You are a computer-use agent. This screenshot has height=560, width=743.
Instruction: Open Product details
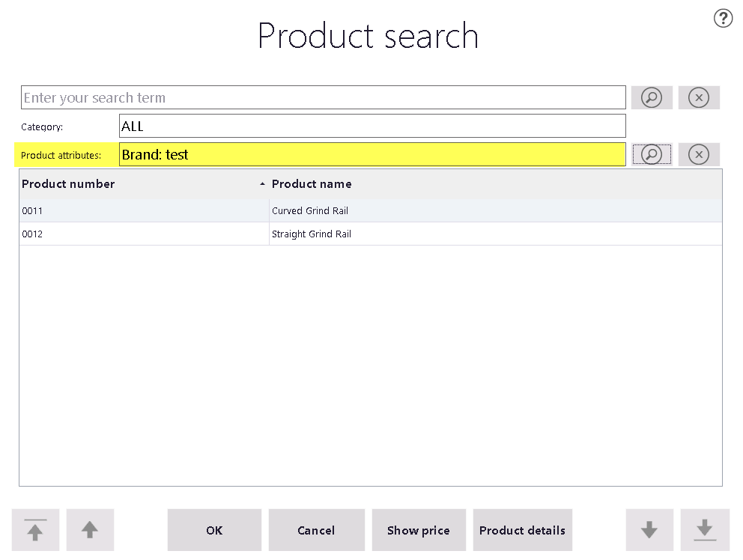[x=523, y=529]
